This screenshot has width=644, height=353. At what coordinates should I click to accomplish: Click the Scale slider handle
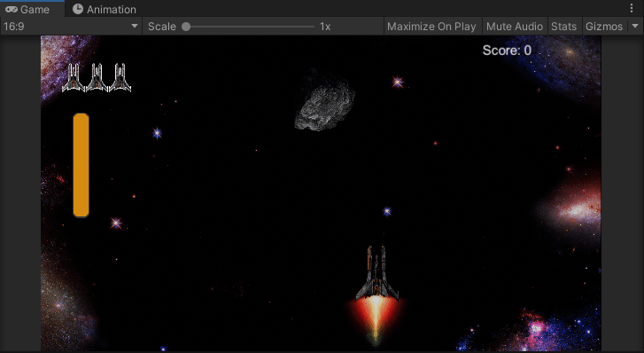[x=186, y=27]
